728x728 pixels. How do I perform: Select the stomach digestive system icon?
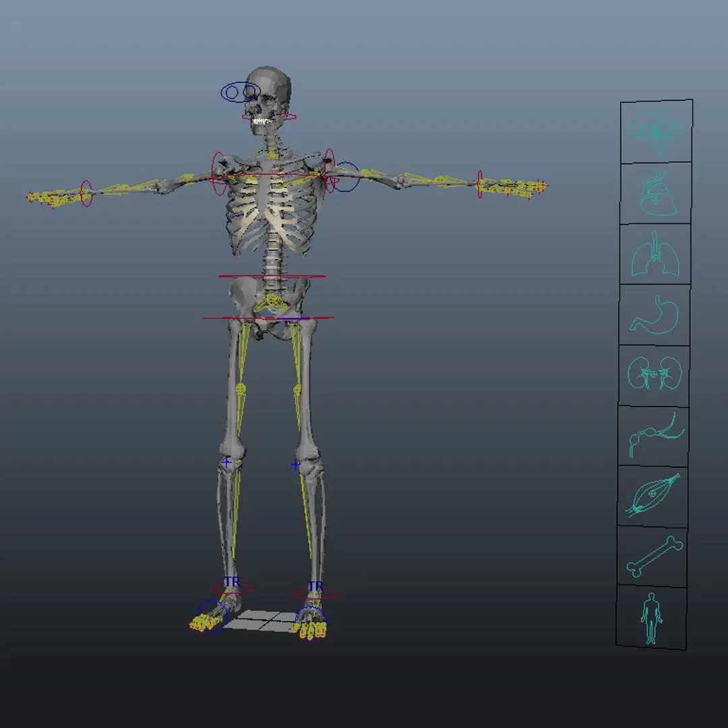click(x=654, y=315)
